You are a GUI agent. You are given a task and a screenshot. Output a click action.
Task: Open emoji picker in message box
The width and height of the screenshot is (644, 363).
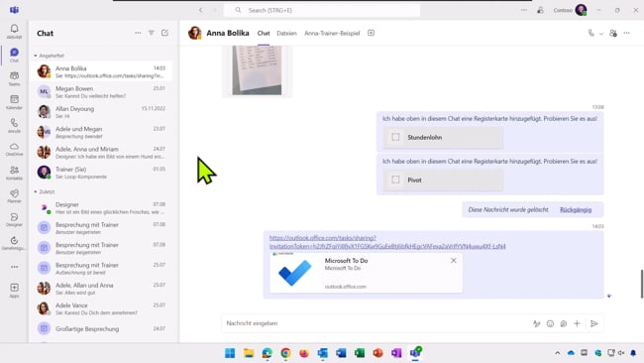tap(550, 323)
